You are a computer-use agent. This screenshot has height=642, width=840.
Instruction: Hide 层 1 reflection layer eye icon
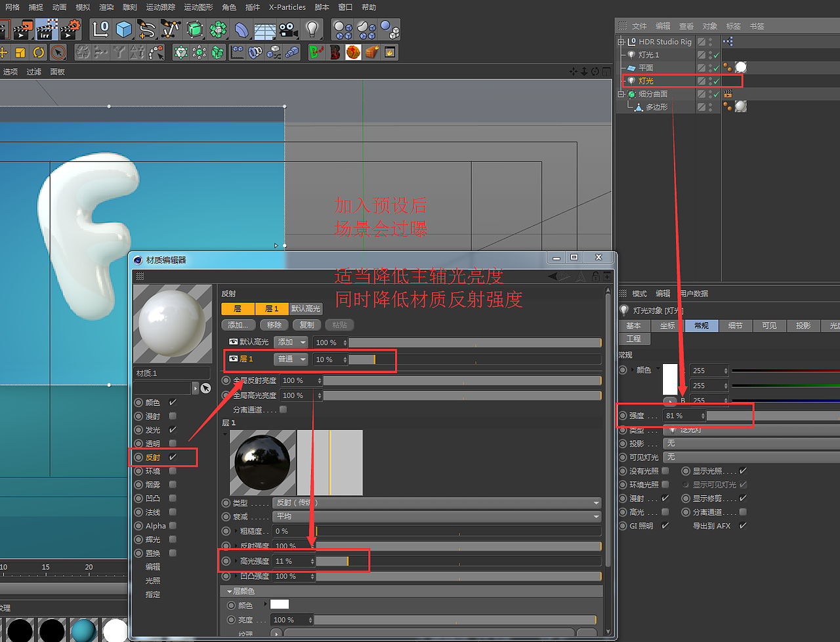click(233, 359)
